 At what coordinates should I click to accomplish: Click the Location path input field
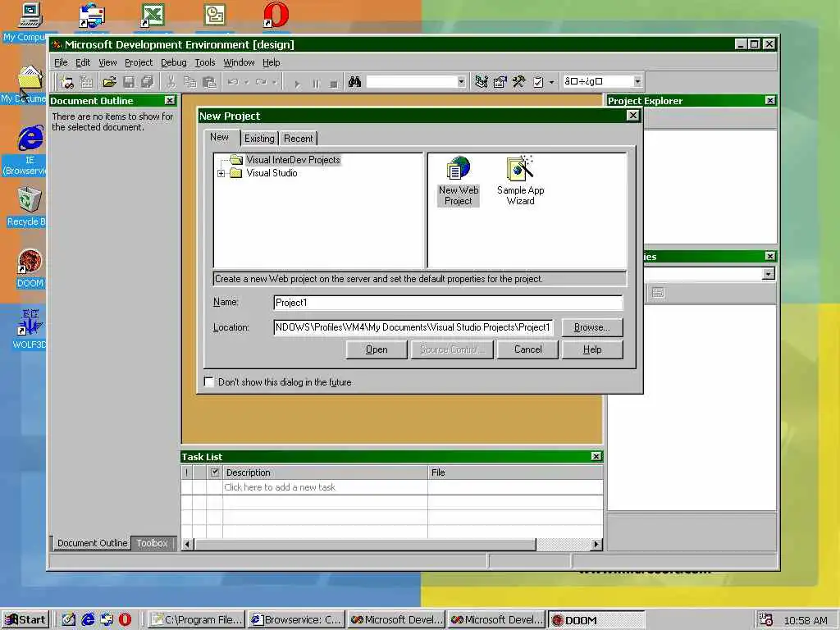click(413, 327)
